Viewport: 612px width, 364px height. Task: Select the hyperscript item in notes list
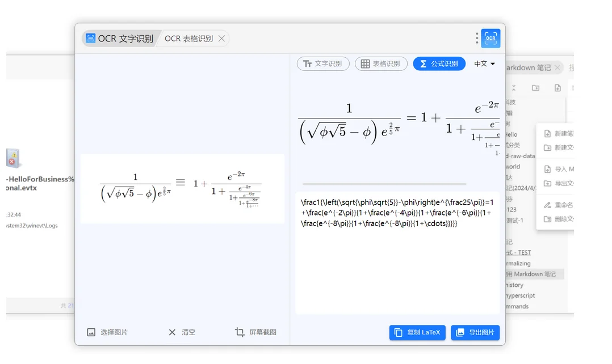(520, 295)
